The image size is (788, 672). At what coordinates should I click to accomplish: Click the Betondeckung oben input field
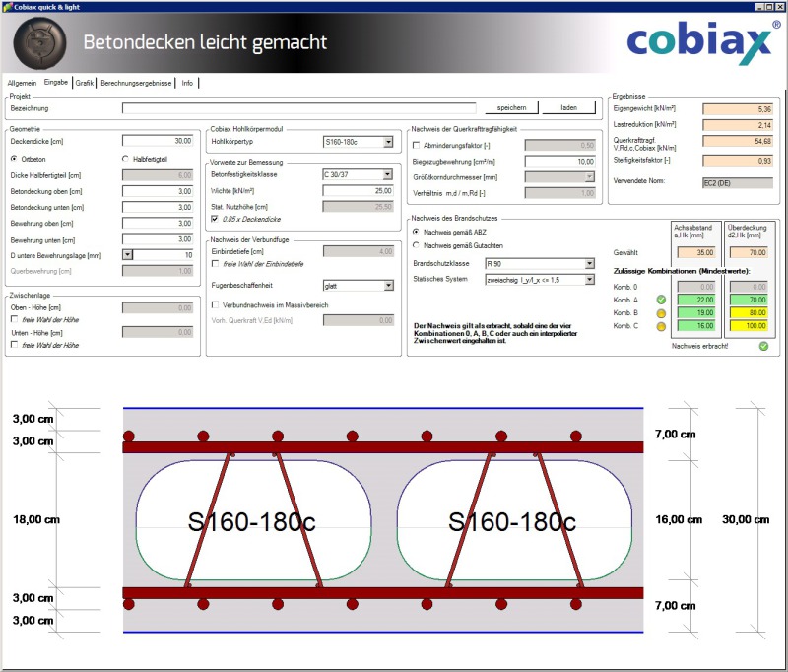[158, 191]
